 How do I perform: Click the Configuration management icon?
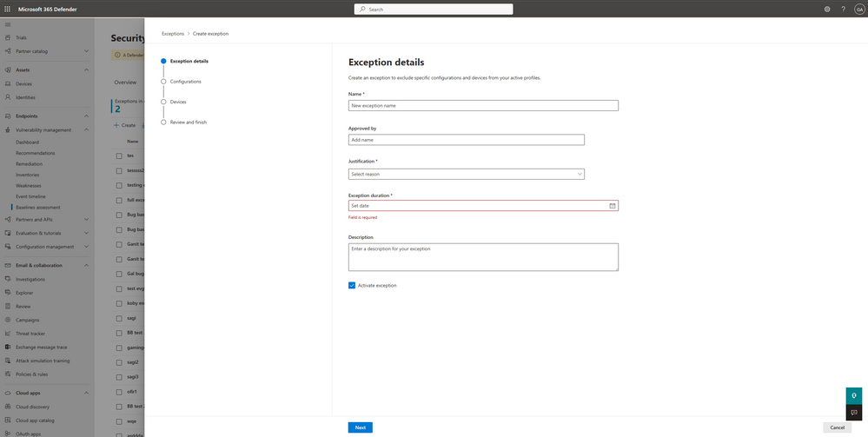click(x=8, y=247)
